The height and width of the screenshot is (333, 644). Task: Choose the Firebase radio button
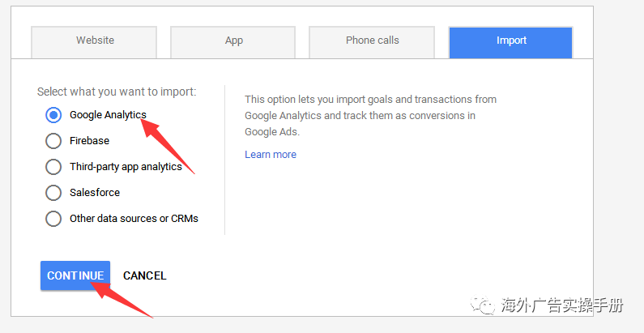53,141
